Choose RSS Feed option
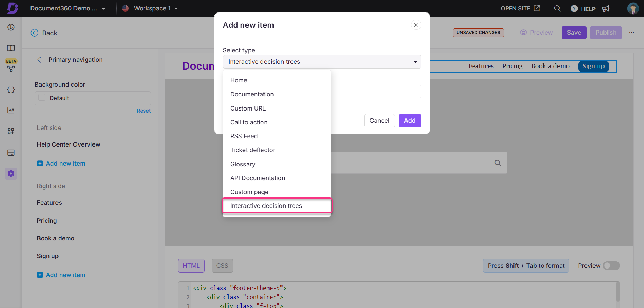 [277, 136]
